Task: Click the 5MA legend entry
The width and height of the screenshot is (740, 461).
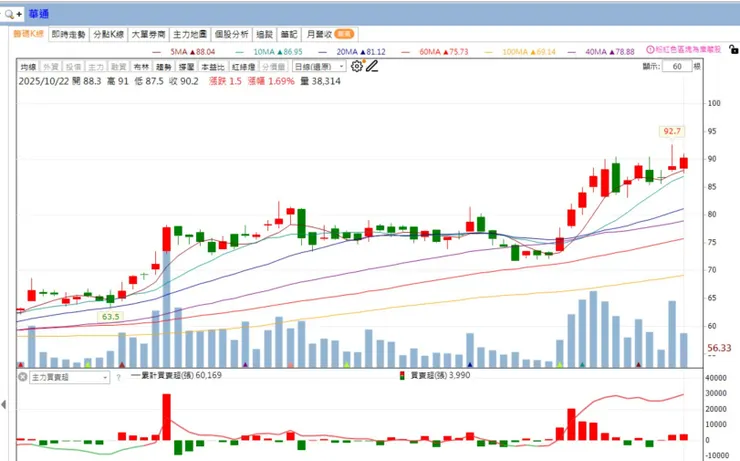Action: [185, 51]
